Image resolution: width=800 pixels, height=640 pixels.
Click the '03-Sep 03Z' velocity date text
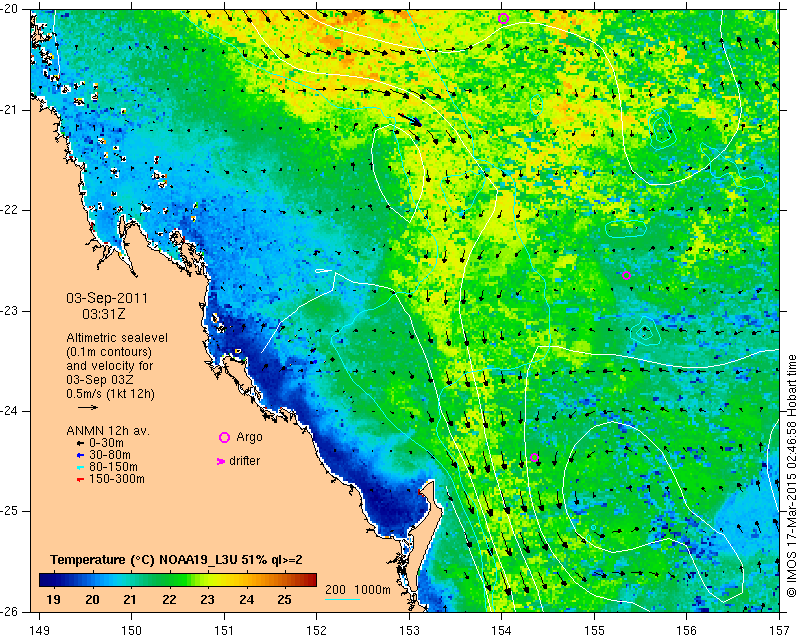[98, 380]
